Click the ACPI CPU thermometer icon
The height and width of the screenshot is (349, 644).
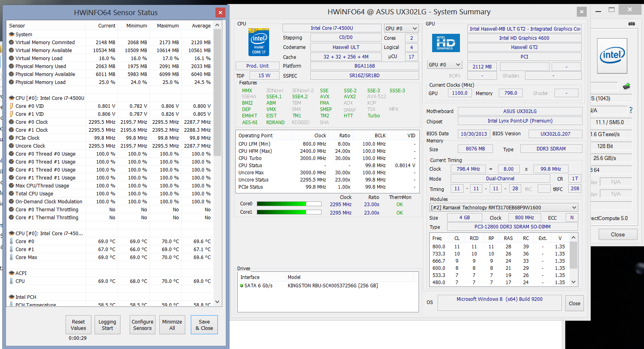point(12,281)
